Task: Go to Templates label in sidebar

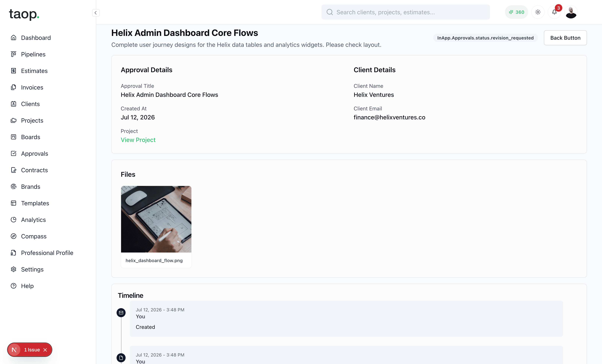Action: coord(35,203)
